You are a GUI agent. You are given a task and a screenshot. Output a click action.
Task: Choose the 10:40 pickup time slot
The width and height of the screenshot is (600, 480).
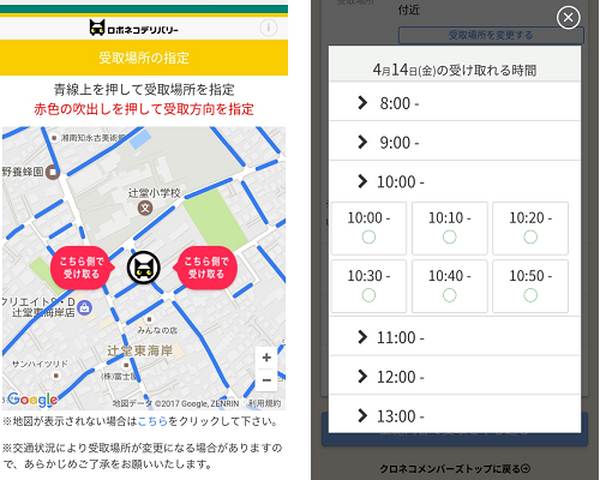click(449, 295)
